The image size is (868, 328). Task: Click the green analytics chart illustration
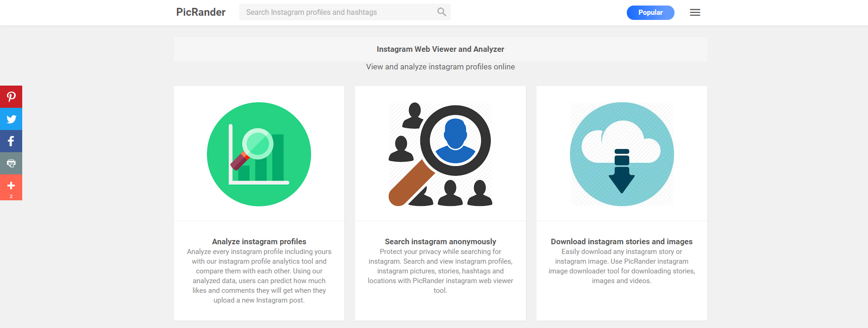pyautogui.click(x=259, y=154)
